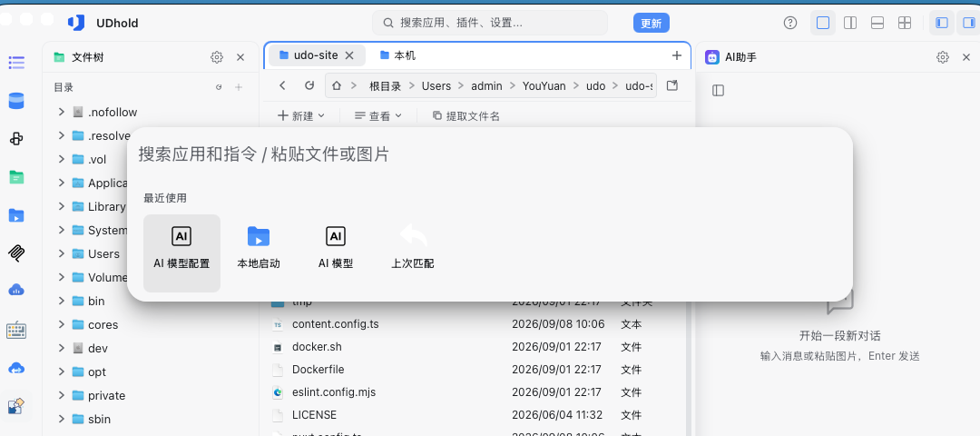Screen dimensions: 980x436
Task: Focus the command palette search field
Action: 489,154
